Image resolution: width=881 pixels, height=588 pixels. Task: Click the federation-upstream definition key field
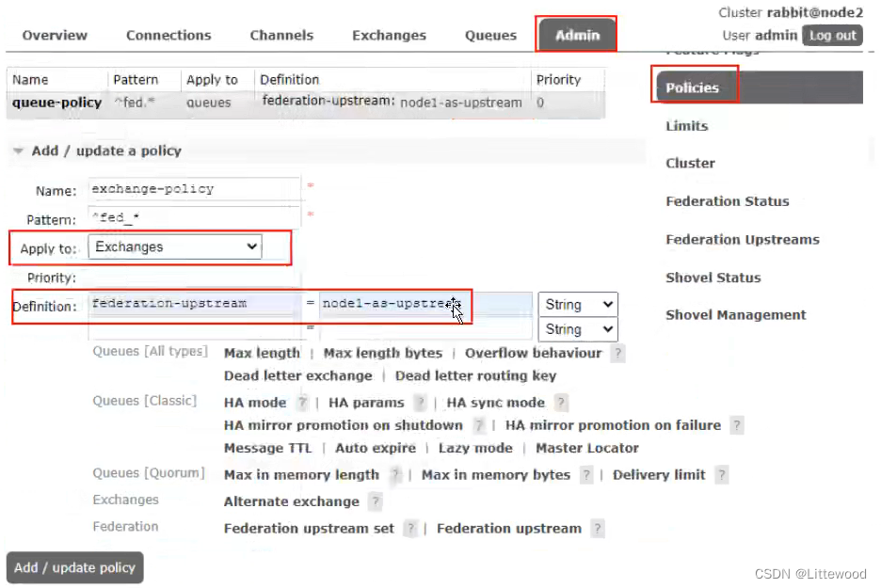195,304
